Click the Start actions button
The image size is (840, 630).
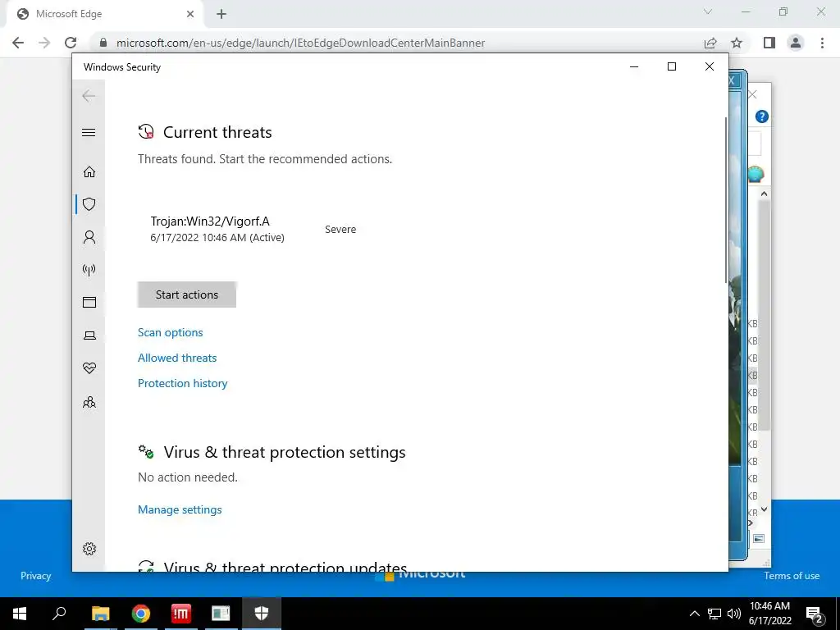[x=187, y=294]
